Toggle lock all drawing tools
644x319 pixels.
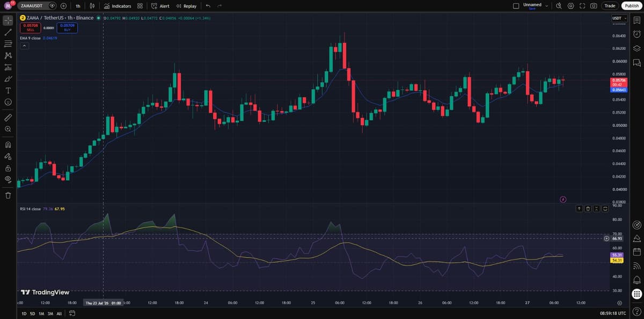pos(8,168)
